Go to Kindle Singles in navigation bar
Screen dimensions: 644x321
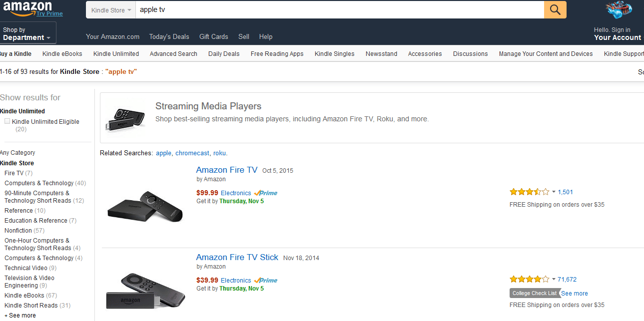335,54
